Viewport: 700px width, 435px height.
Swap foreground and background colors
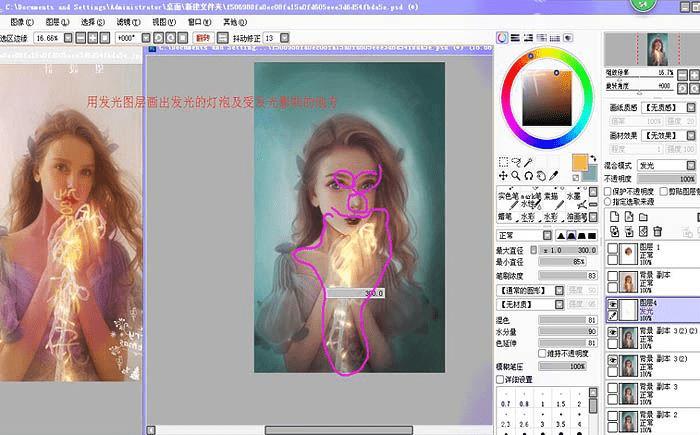(593, 158)
